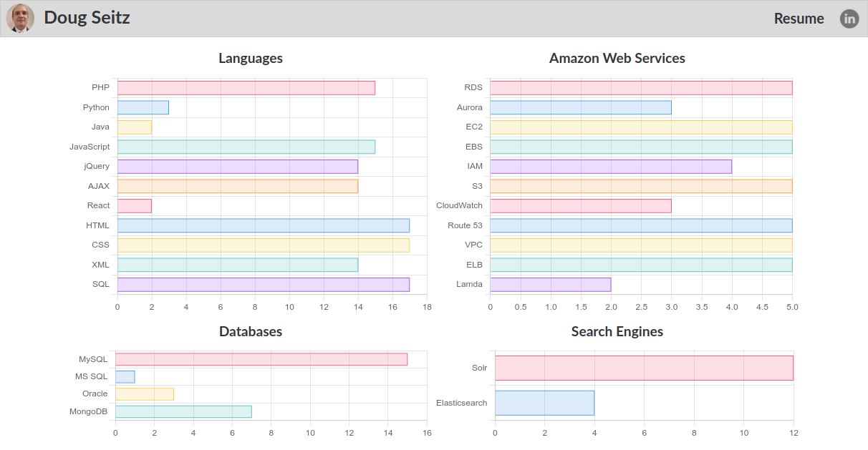The height and width of the screenshot is (450, 868).
Task: Select the MongoDB database bar
Action: 183,411
